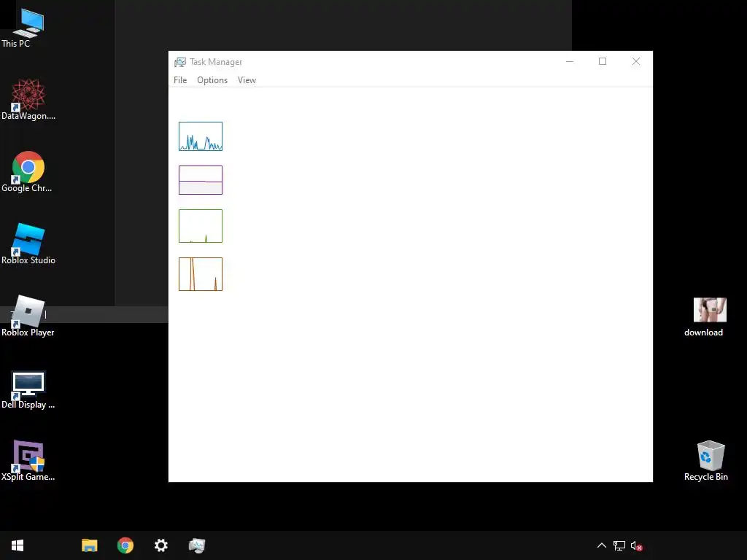Open File Explorer from the taskbar
747x560 pixels.
pos(90,545)
